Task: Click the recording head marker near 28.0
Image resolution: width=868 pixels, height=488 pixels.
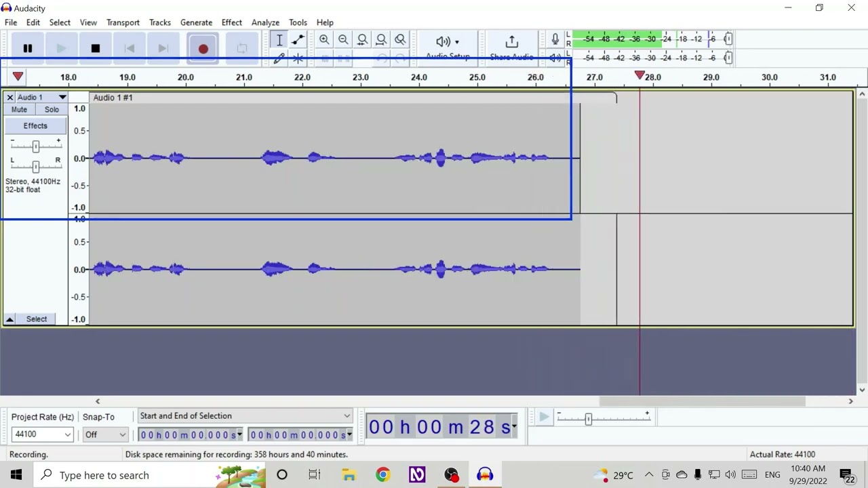Action: 639,75
